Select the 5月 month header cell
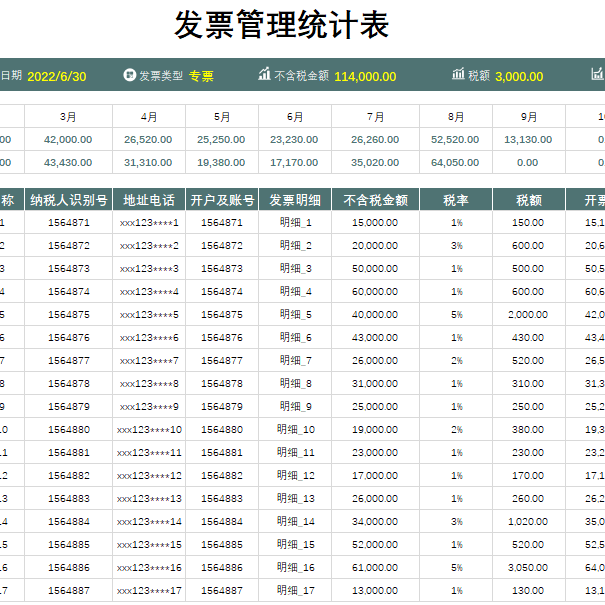Image resolution: width=605 pixels, height=605 pixels. coord(222,117)
